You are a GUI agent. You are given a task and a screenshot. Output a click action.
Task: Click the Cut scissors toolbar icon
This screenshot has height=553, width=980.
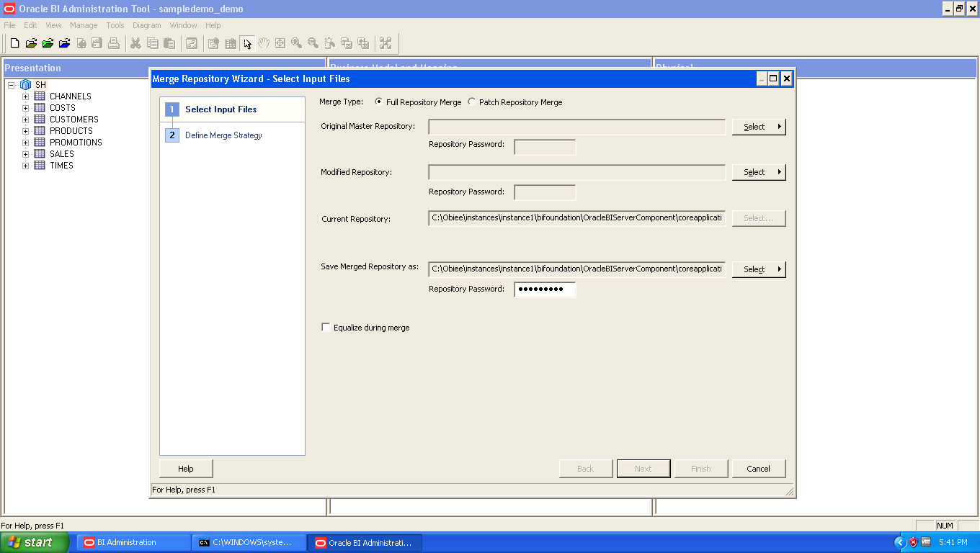tap(135, 43)
